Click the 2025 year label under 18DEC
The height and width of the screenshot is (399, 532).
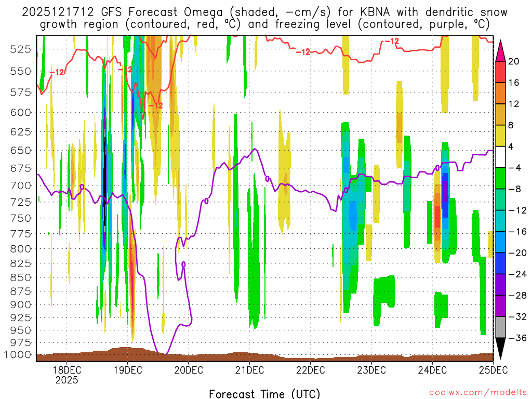click(x=66, y=380)
